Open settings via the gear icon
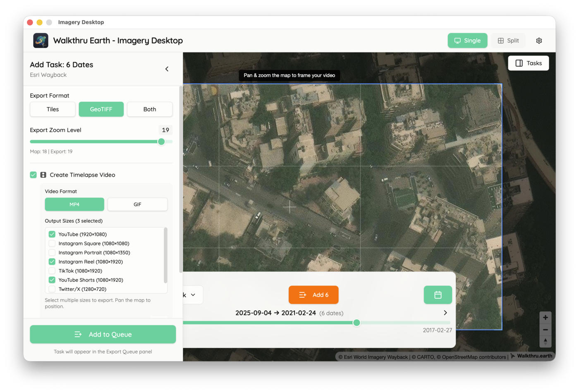Image resolution: width=579 pixels, height=392 pixels. pyautogui.click(x=539, y=40)
